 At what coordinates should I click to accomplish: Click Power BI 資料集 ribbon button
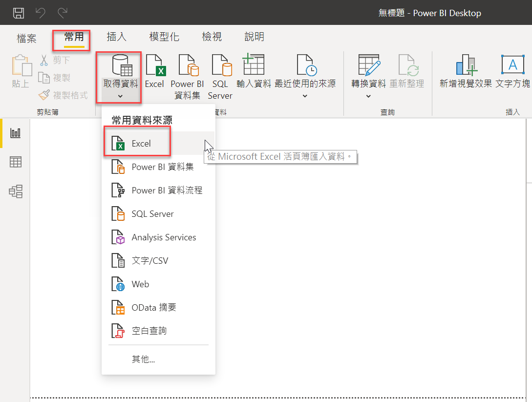[x=187, y=77]
